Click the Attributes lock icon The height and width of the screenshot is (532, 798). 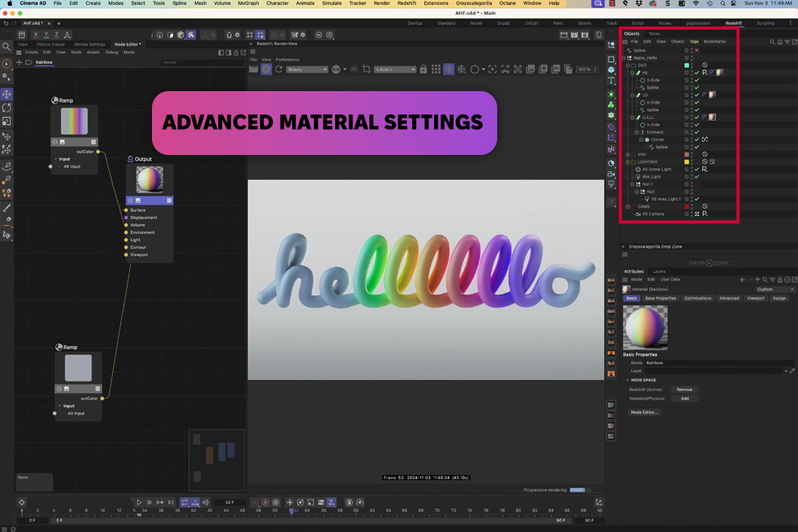click(779, 280)
